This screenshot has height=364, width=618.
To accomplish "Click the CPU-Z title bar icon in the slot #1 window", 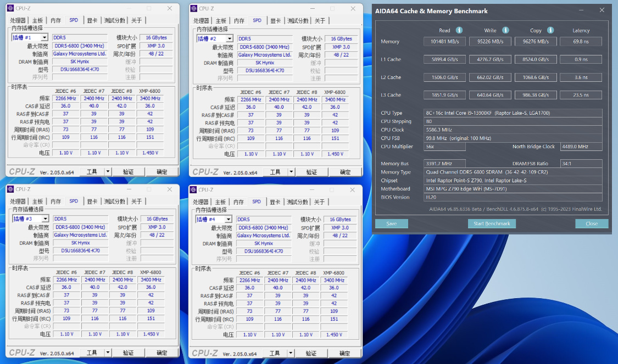I will pos(10,8).
